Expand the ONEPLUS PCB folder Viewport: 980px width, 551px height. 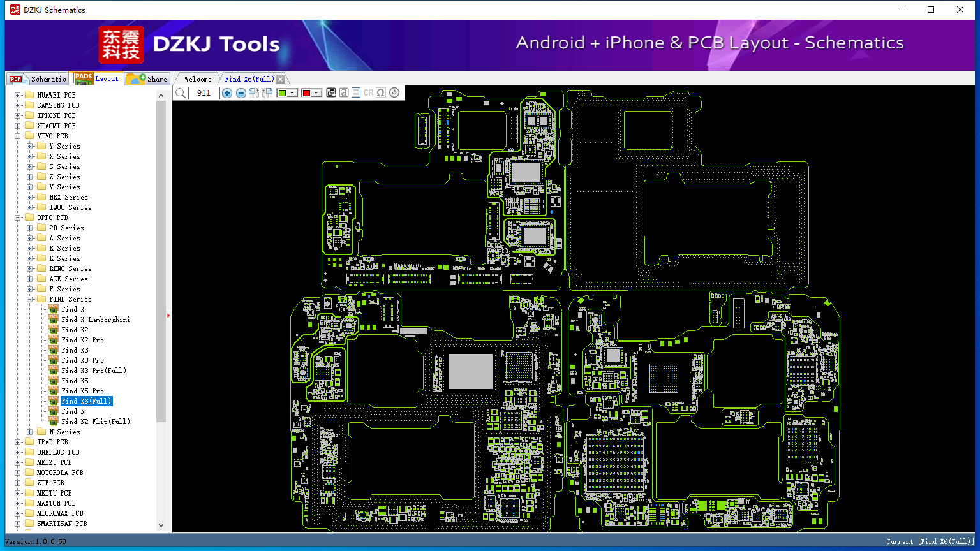pyautogui.click(x=18, y=452)
